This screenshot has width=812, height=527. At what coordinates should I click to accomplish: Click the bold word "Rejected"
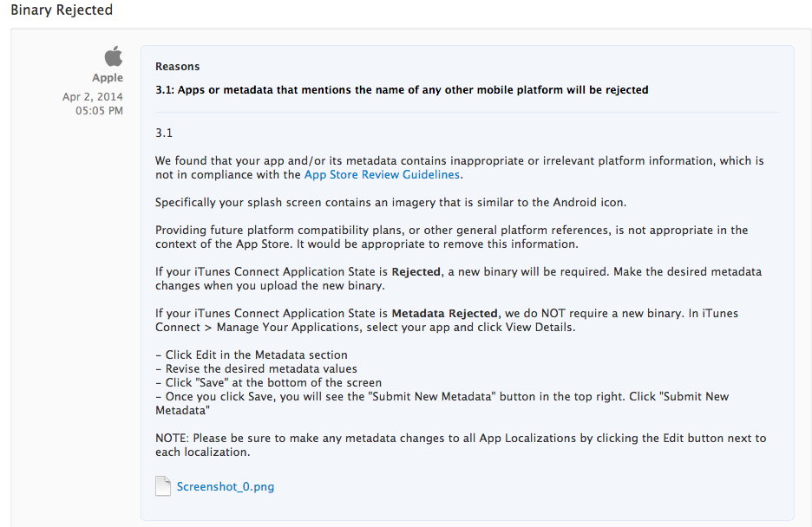(416, 272)
